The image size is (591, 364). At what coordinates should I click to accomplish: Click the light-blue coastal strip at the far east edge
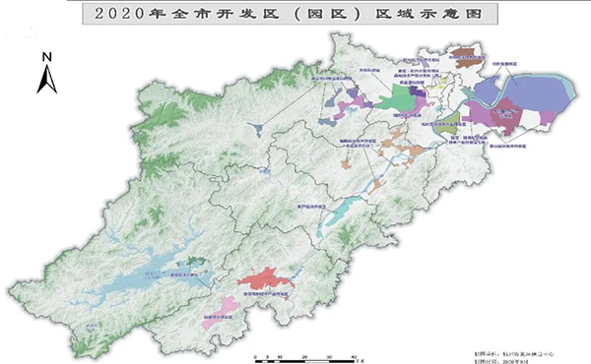(570, 90)
